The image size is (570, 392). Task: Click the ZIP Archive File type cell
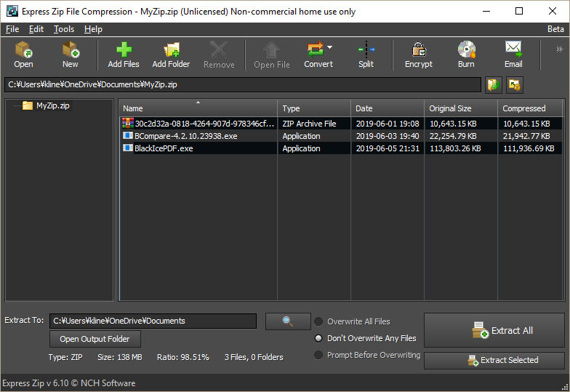[310, 124]
